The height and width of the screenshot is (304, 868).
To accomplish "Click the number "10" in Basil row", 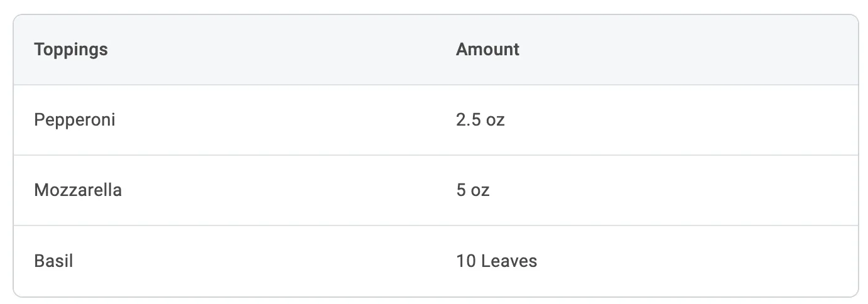I will (x=465, y=261).
